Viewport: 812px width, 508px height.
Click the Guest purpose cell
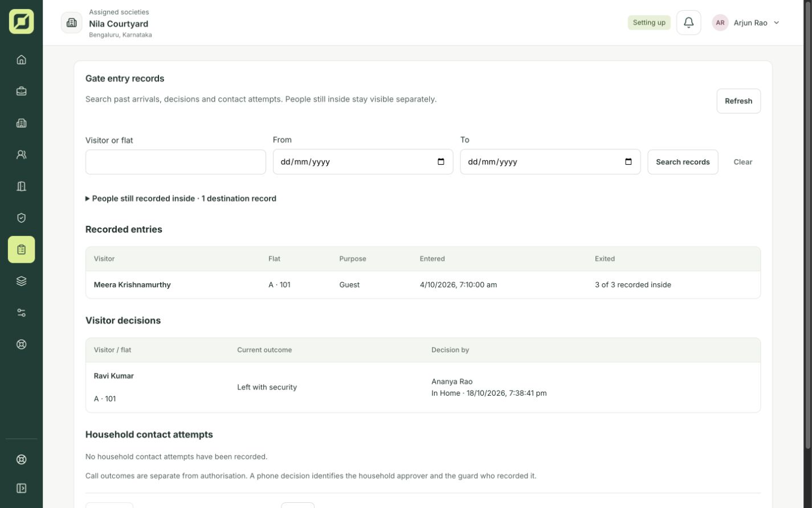349,285
